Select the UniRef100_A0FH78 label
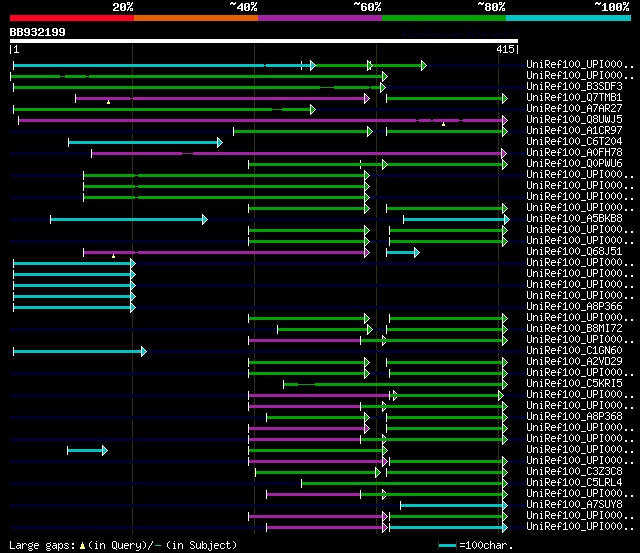This screenshot has width=640, height=553. 574,153
